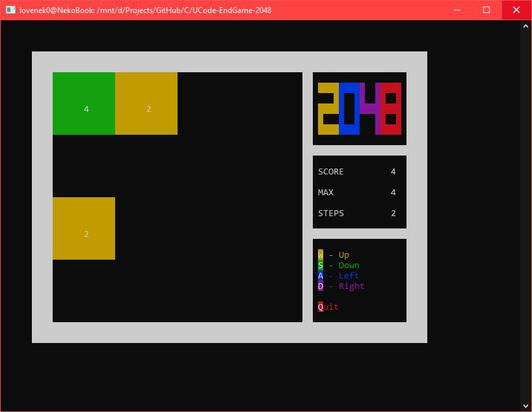Click the highlighted S key indicator

click(x=321, y=265)
